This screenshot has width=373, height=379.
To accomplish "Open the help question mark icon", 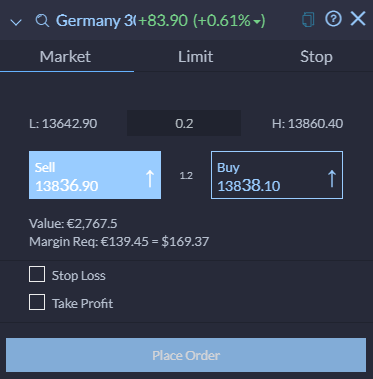I will pyautogui.click(x=333, y=19).
